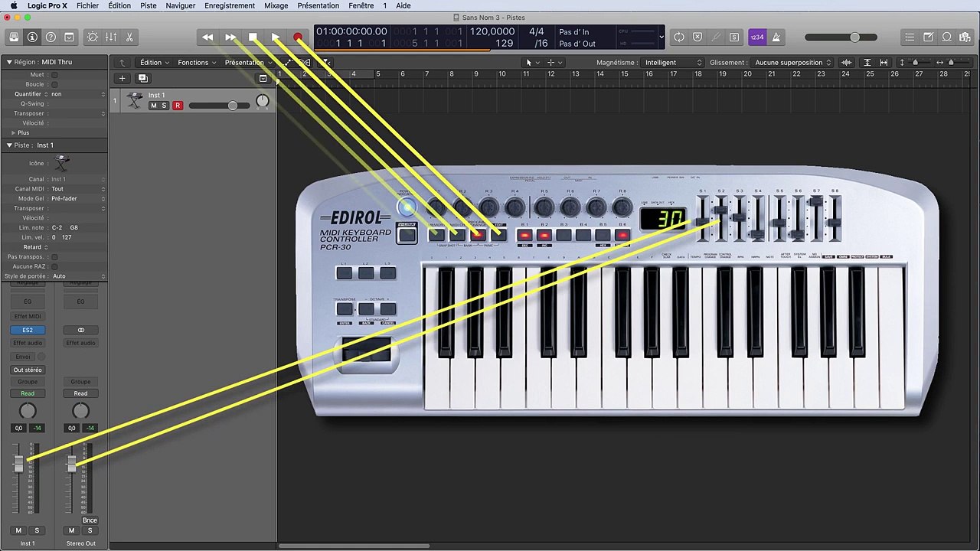
Task: Open the Note Pads icon
Action: tap(928, 37)
